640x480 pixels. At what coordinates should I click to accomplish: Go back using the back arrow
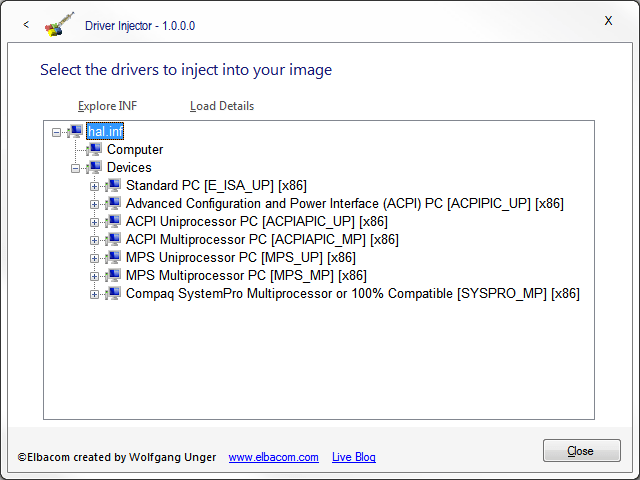tap(26, 23)
